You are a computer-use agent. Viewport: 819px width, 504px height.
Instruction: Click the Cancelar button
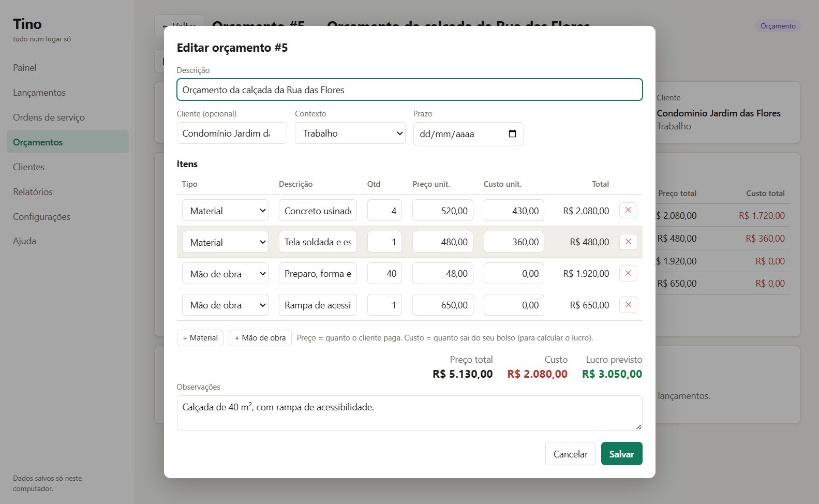[x=571, y=454]
